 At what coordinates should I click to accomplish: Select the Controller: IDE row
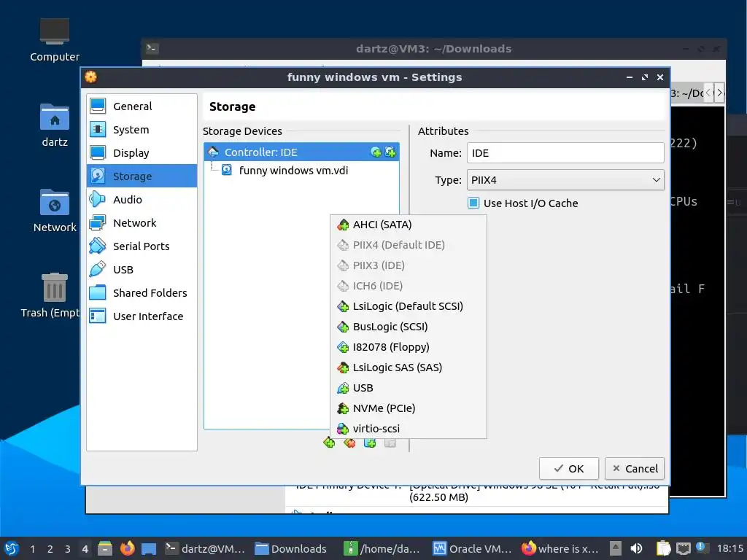click(x=301, y=152)
